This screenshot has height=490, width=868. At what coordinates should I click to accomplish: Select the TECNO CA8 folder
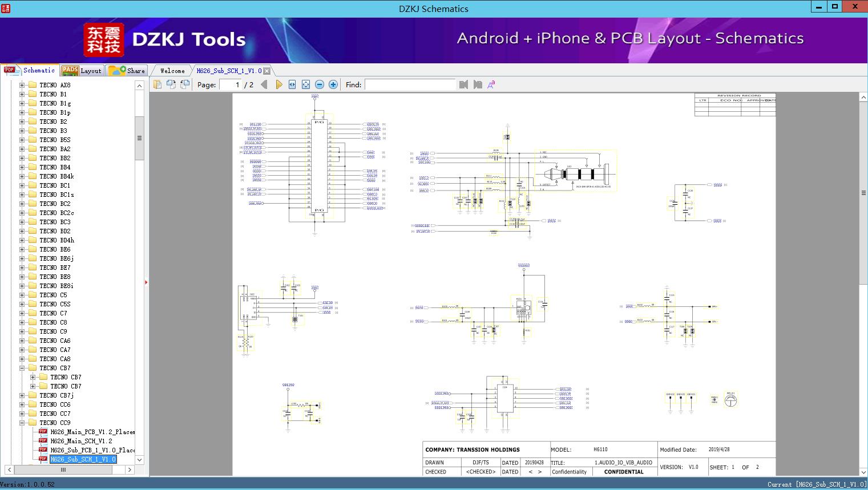(55, 359)
